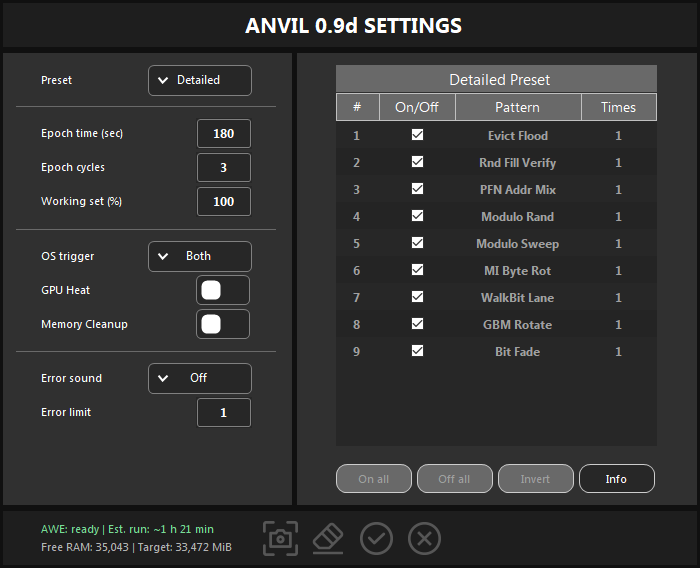Click the Pattern column header
Viewport: 700px width, 568px height.
[518, 107]
